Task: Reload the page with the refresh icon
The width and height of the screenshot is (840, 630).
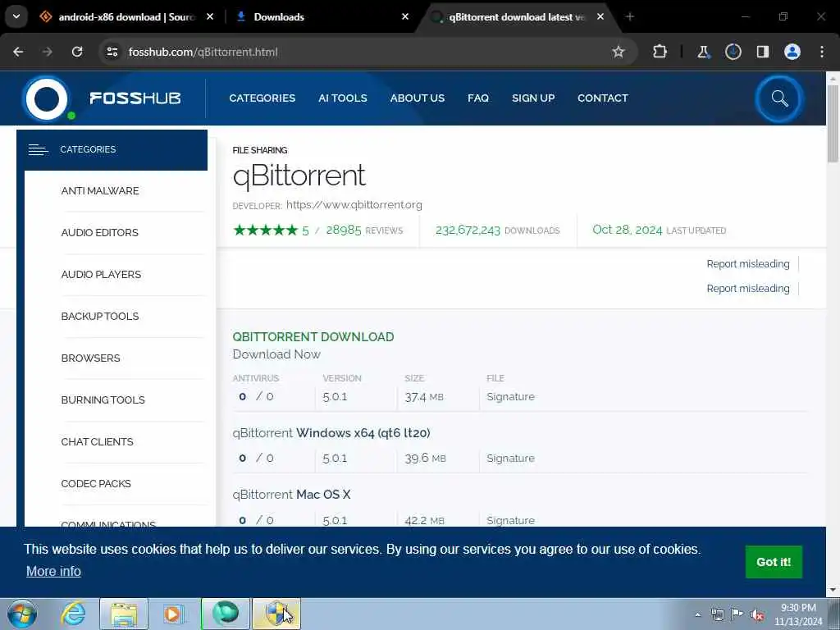Action: 77,52
